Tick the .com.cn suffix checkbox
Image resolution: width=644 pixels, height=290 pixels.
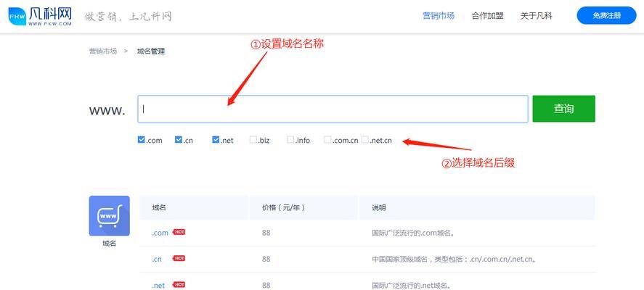point(327,140)
